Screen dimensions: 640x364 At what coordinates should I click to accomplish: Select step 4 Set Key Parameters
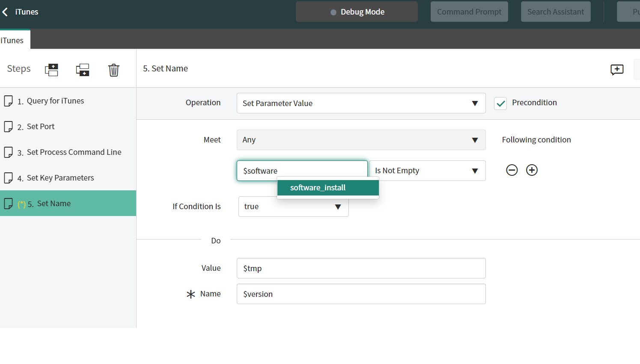tap(68, 178)
